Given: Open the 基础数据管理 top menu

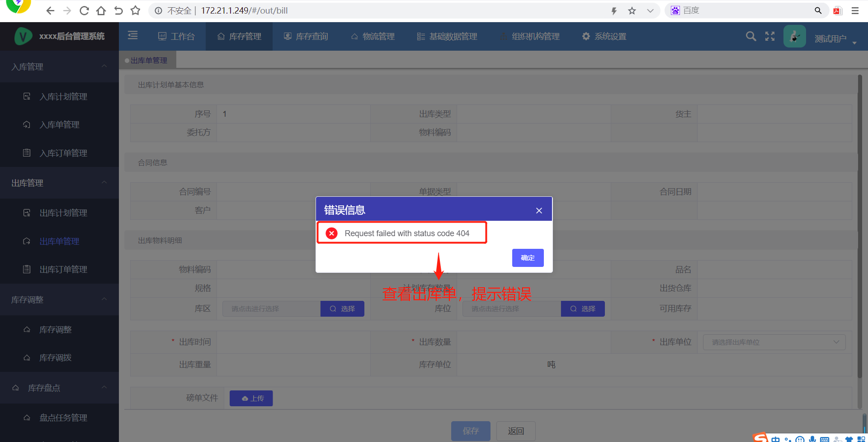Looking at the screenshot, I should 447,36.
